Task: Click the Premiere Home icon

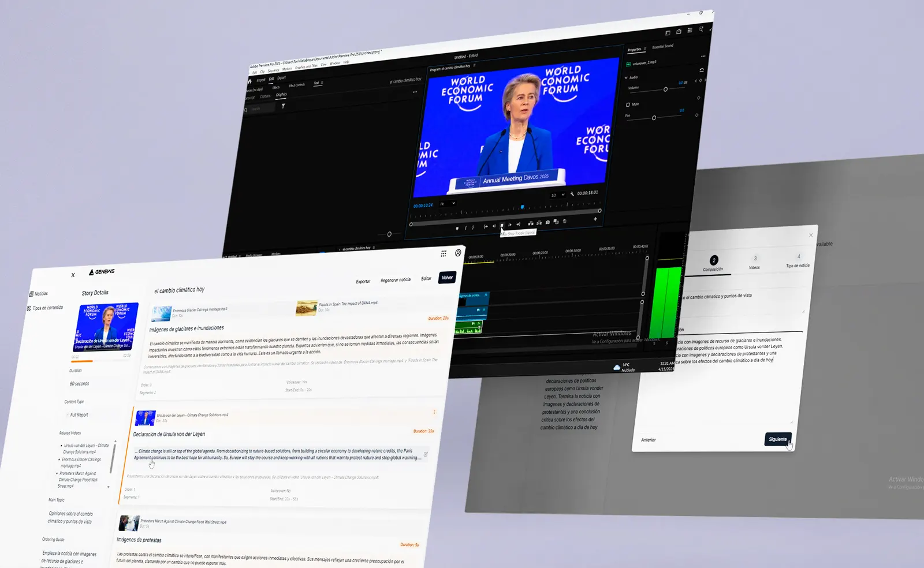Action: point(250,81)
